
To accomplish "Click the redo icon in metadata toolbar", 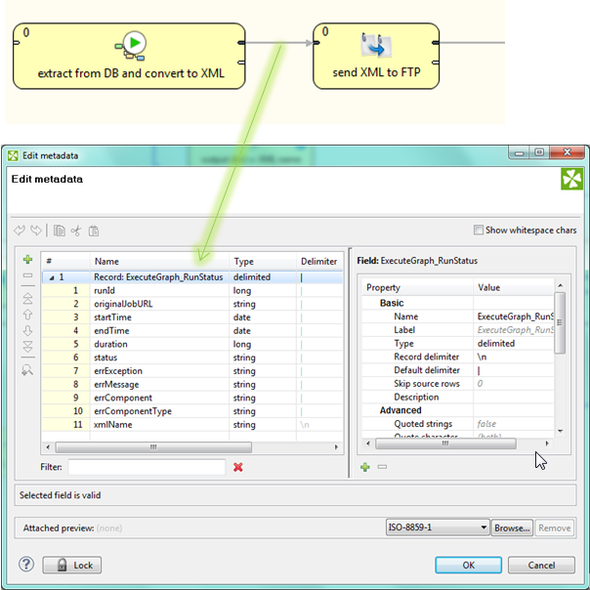I will (36, 230).
